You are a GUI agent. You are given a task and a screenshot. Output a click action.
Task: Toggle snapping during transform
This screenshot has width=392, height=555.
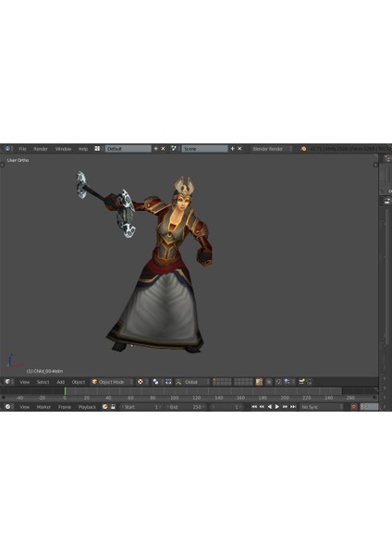tap(278, 381)
